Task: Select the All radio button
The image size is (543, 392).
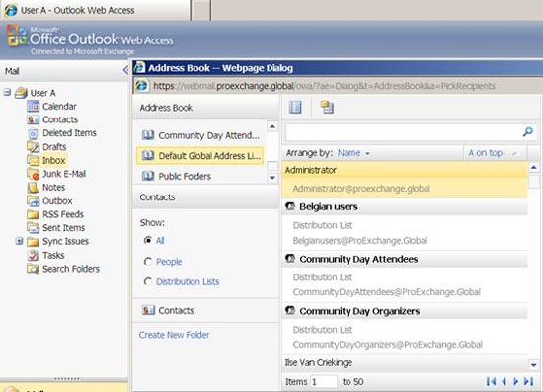Action: point(148,240)
